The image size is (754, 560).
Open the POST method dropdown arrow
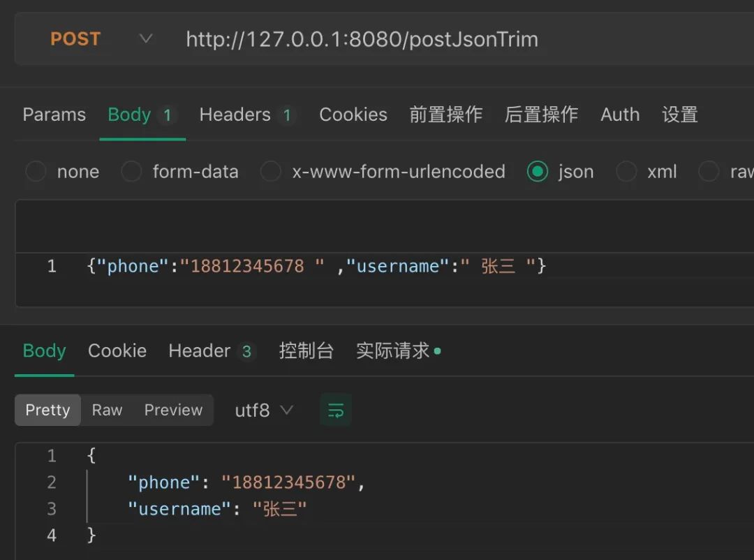click(x=146, y=38)
